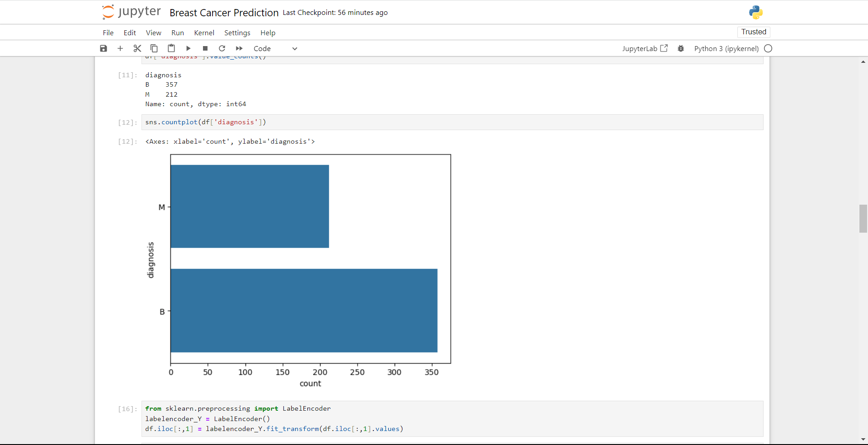Save the notebook using the save icon

103,48
